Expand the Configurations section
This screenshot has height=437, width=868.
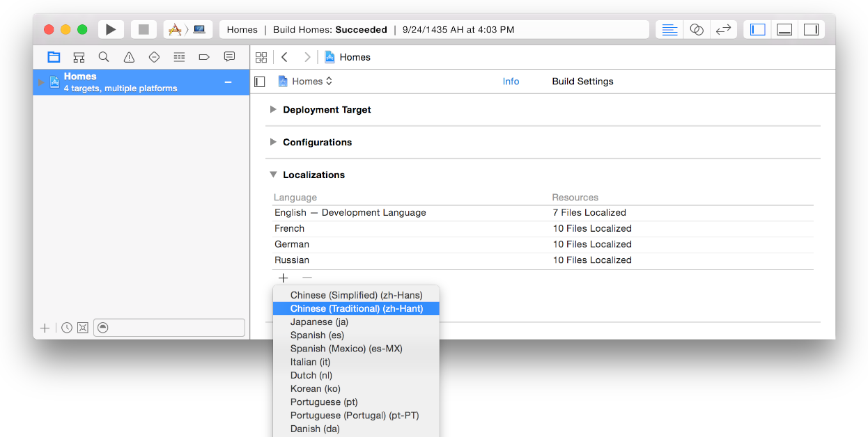coord(274,142)
